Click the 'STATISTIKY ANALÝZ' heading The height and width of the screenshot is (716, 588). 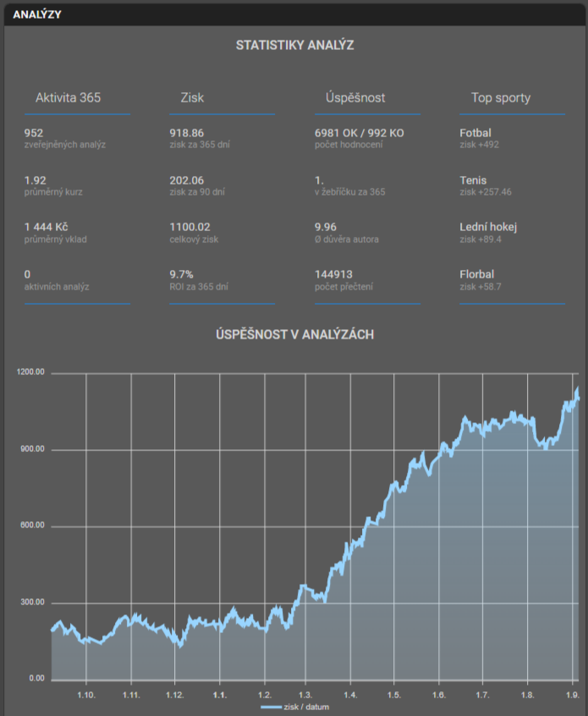(x=294, y=45)
